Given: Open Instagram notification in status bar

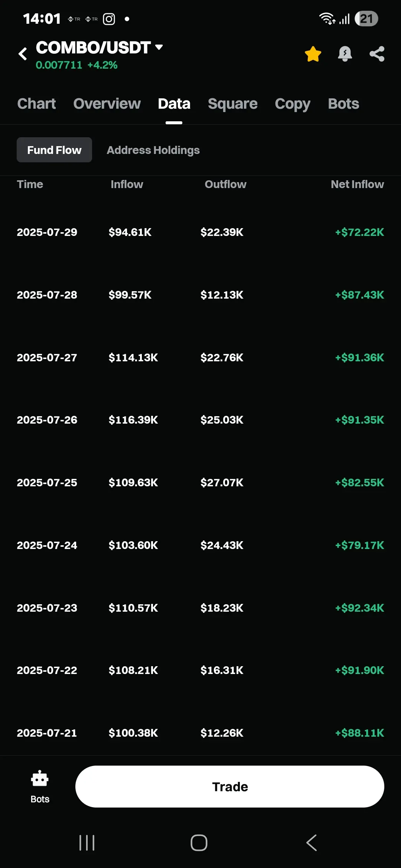Looking at the screenshot, I should 109,19.
